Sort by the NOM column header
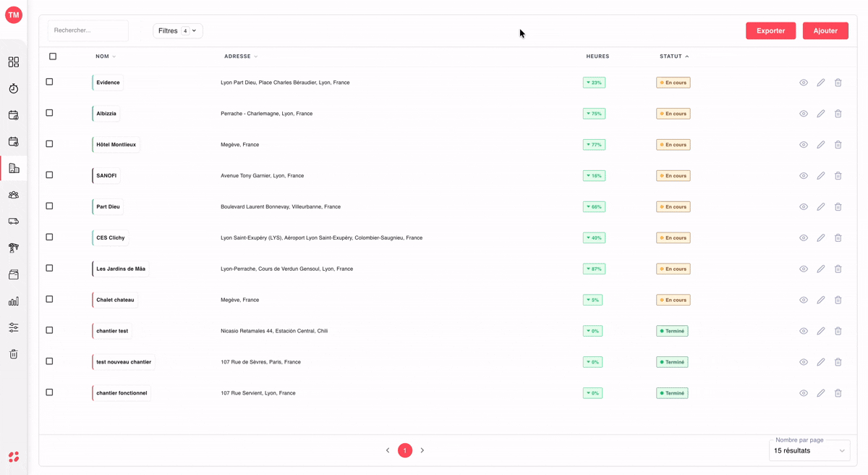This screenshot has height=475, width=868. point(106,56)
